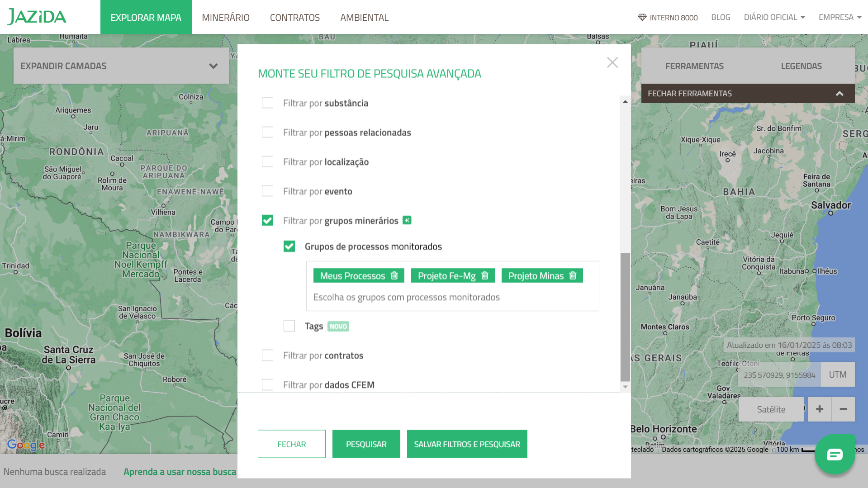Select the Projeto Minas tag
Image resolution: width=868 pixels, height=488 pixels.
pyautogui.click(x=536, y=276)
